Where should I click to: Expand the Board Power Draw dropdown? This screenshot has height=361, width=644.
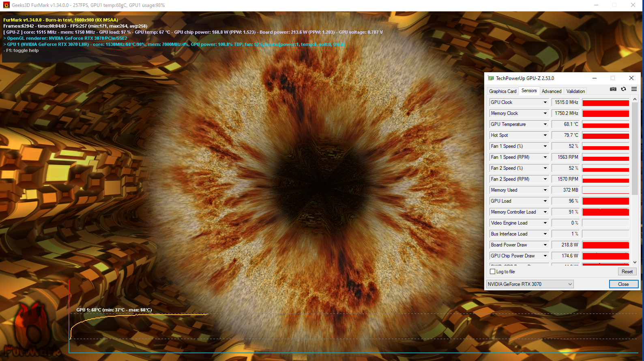tap(545, 245)
